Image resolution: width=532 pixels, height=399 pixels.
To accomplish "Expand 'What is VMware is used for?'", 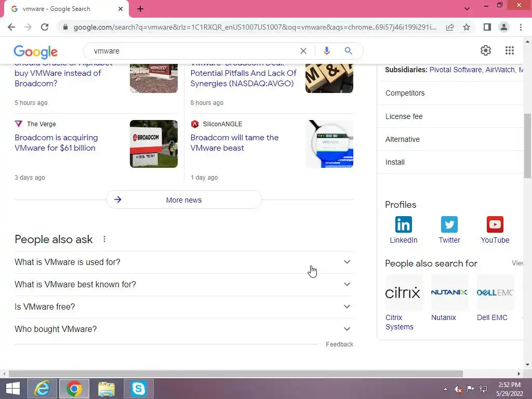I will click(184, 262).
